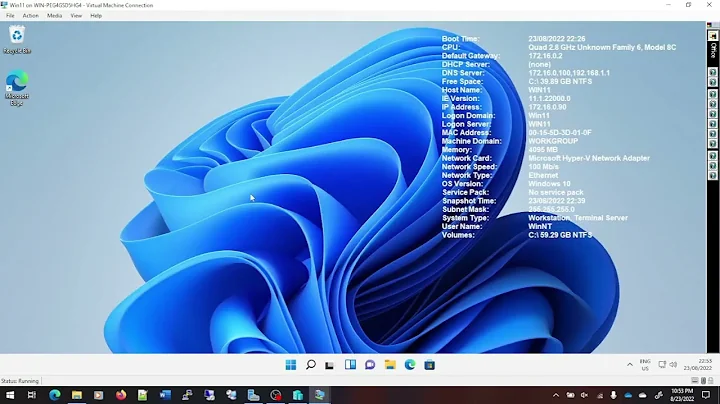Unmute host speaker tray icon
This screenshot has width=720, height=404.
[585, 395]
